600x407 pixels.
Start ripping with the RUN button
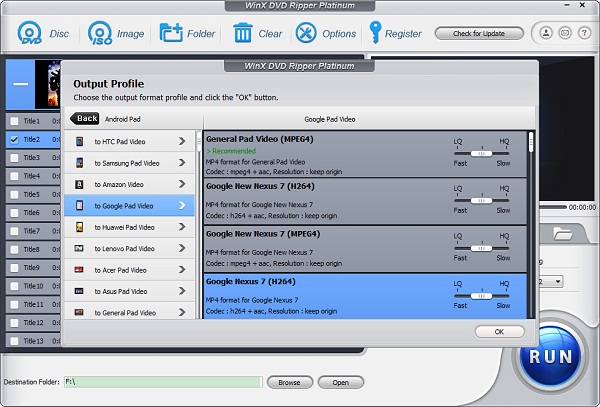[550, 356]
